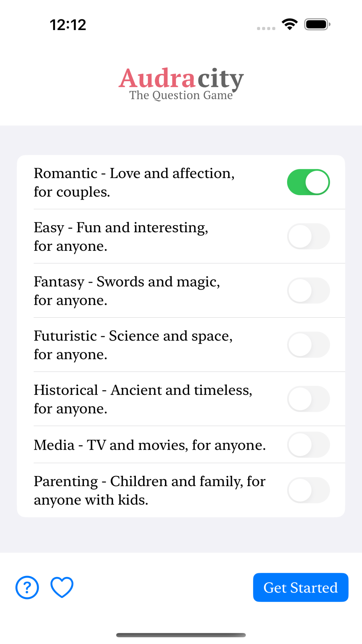
Task: Disable the Romantic category toggle
Action: pos(308,182)
